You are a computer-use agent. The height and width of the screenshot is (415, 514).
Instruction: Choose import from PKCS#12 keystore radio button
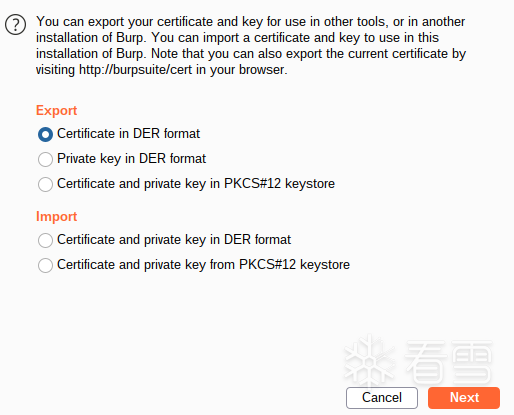[45, 265]
